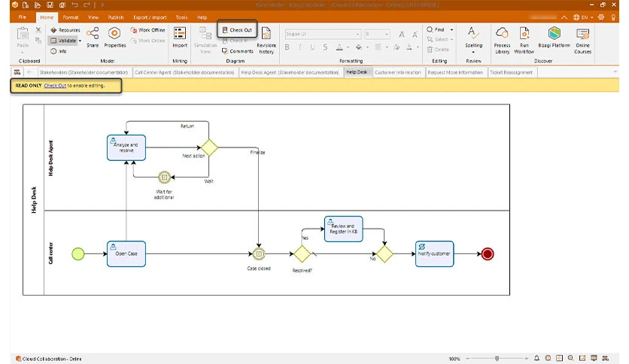Select the Analyze and resolve task

tap(126, 147)
